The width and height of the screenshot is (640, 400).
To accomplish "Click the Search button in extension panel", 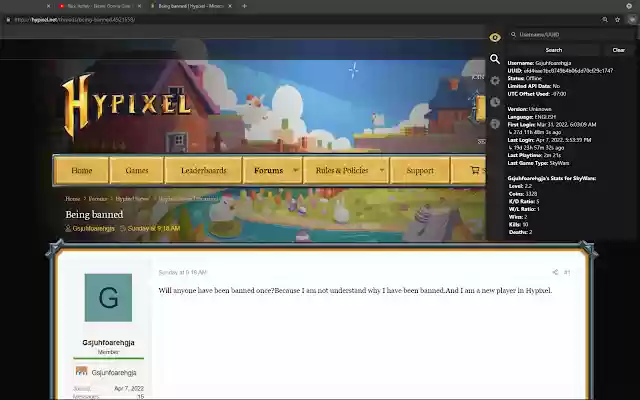I will pyautogui.click(x=553, y=50).
